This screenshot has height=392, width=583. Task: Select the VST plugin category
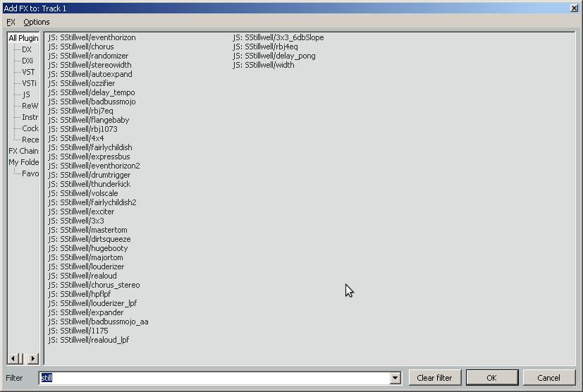(x=28, y=72)
